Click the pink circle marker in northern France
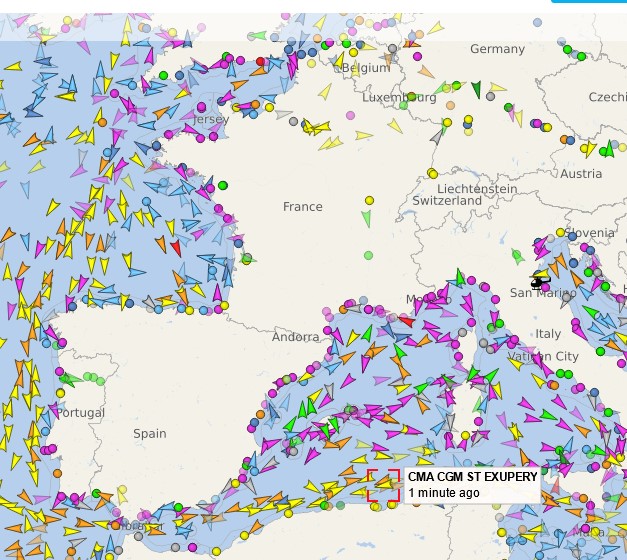627x560 pixels. click(x=350, y=116)
